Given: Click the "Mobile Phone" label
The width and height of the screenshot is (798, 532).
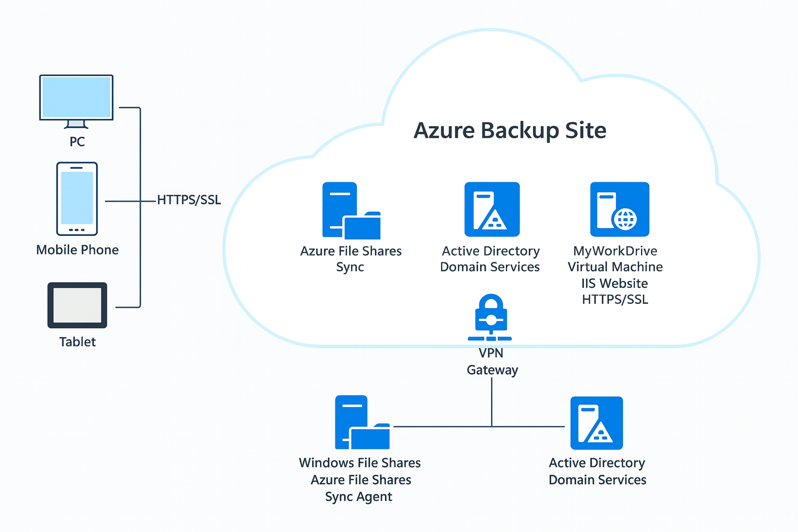Looking at the screenshot, I should 77,250.
